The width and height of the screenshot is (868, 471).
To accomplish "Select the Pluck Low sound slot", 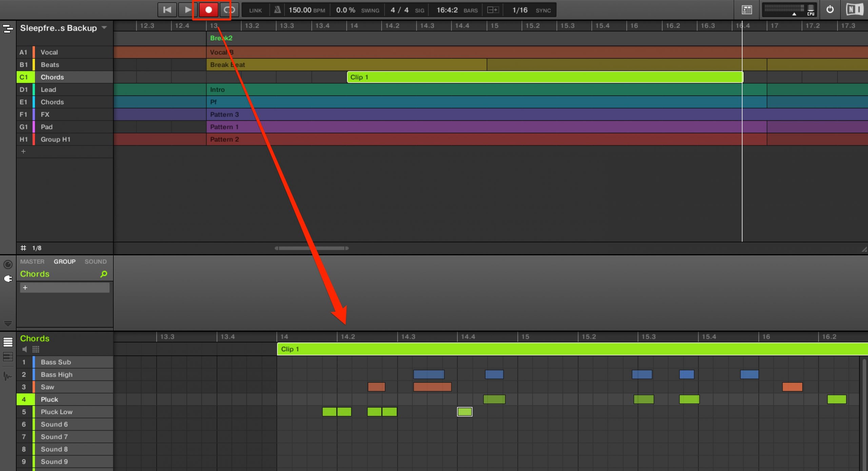I will click(x=65, y=412).
